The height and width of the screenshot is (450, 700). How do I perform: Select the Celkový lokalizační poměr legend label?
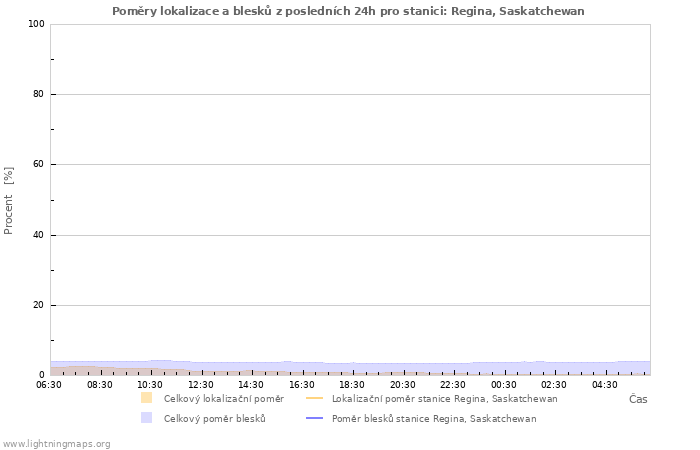point(223,398)
